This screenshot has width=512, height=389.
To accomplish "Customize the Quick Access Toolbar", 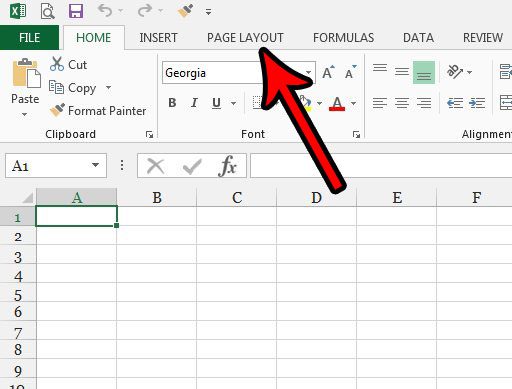I will tap(208, 12).
